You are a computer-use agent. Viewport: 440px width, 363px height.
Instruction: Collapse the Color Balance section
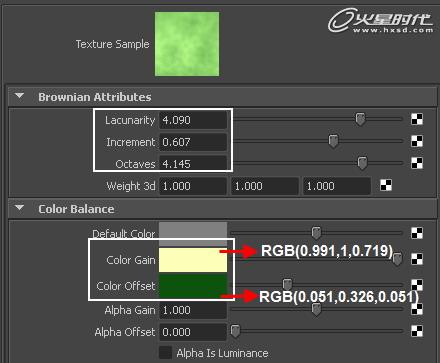[x=20, y=208]
